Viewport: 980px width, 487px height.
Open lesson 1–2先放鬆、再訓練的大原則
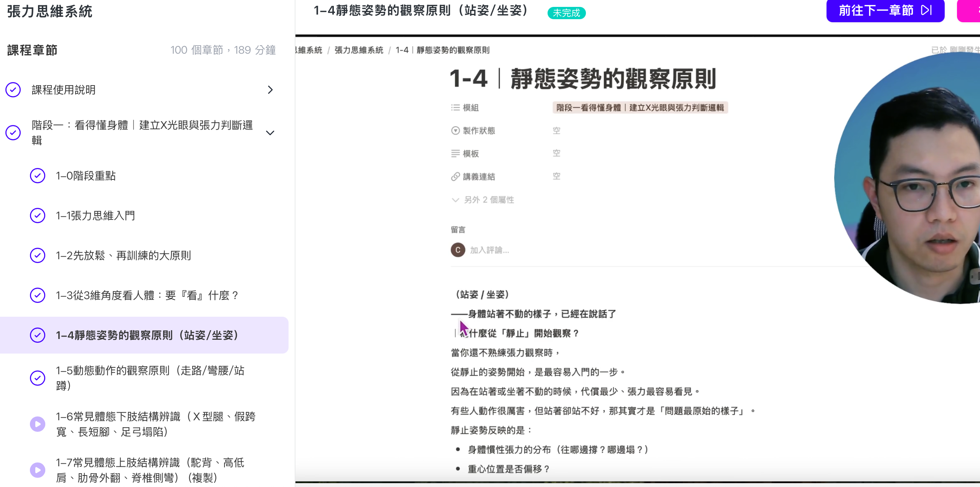point(124,255)
